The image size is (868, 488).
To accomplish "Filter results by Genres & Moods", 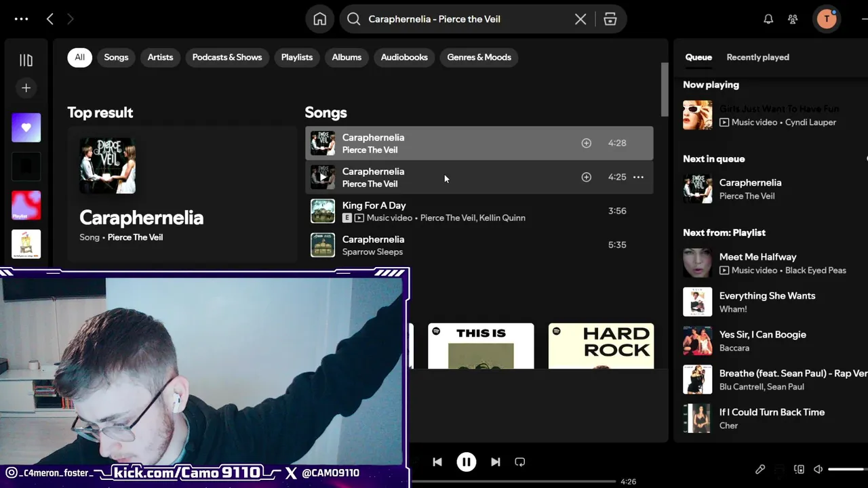I will [x=479, y=57].
